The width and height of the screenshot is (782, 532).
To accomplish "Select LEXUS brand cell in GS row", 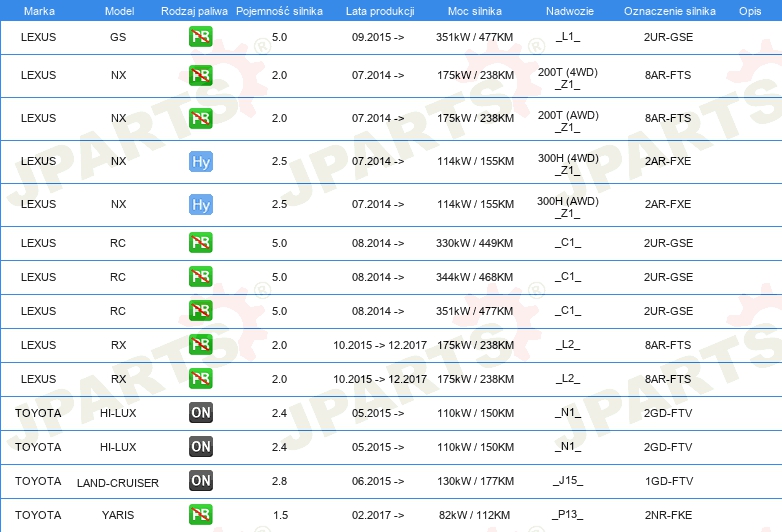I will click(38, 37).
